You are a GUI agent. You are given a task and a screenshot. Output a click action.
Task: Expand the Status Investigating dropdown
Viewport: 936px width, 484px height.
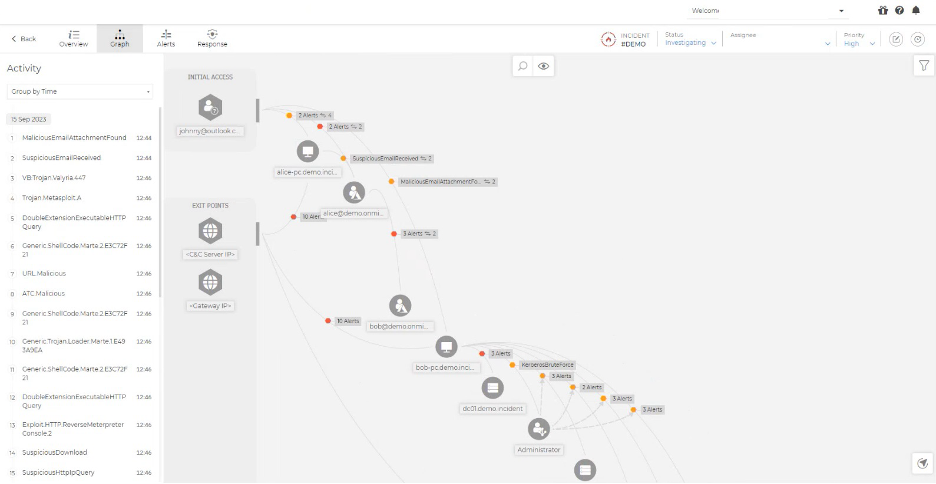(x=691, y=43)
